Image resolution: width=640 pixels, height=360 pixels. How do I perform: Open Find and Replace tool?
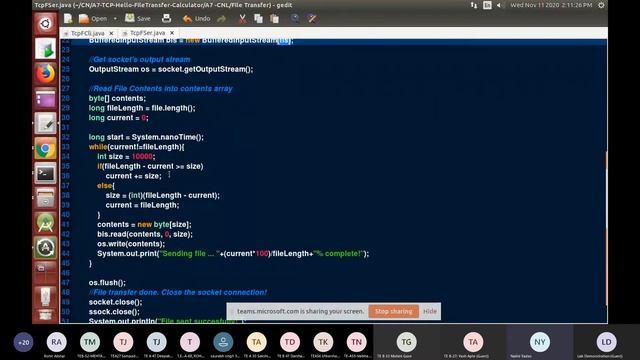tap(312, 18)
